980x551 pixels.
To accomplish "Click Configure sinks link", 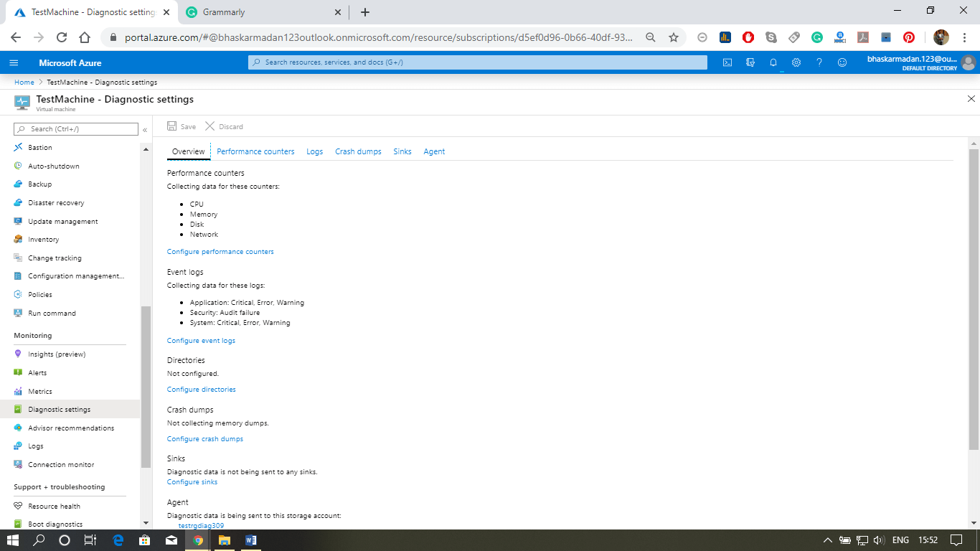I will pos(192,482).
